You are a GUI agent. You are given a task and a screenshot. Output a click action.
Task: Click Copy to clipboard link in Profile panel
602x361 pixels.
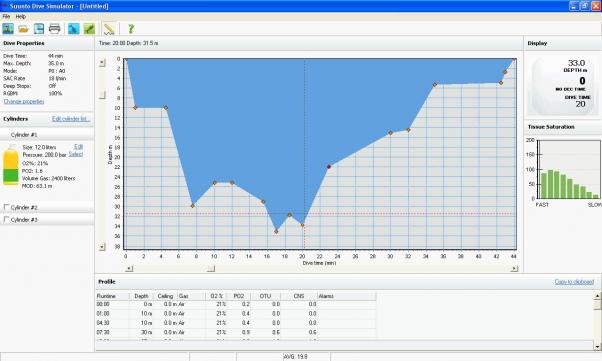click(x=574, y=282)
